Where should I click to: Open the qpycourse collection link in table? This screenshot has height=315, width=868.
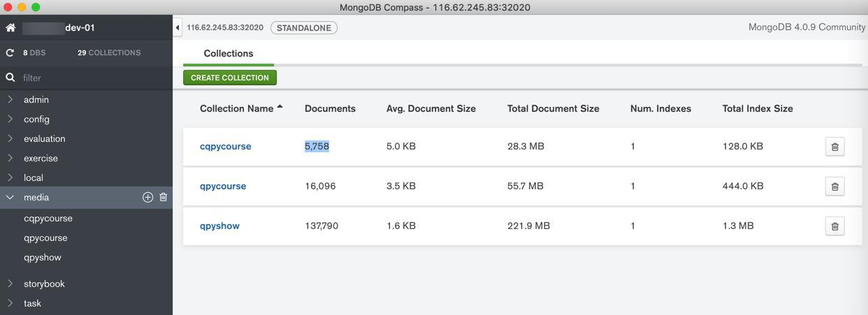[x=223, y=186]
